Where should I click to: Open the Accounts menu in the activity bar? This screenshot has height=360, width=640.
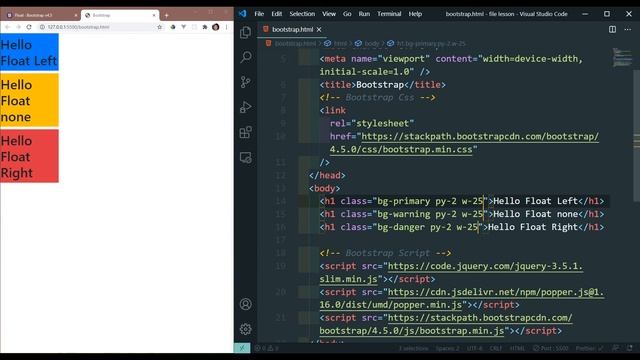coord(246,304)
